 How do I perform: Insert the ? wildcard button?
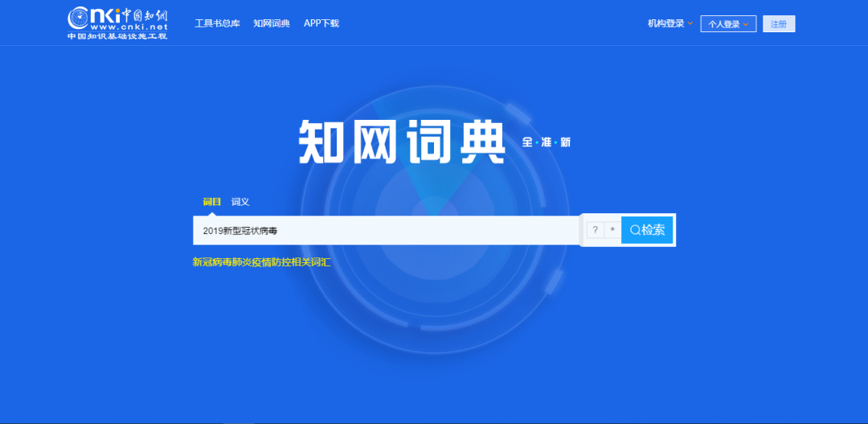pyautogui.click(x=595, y=230)
